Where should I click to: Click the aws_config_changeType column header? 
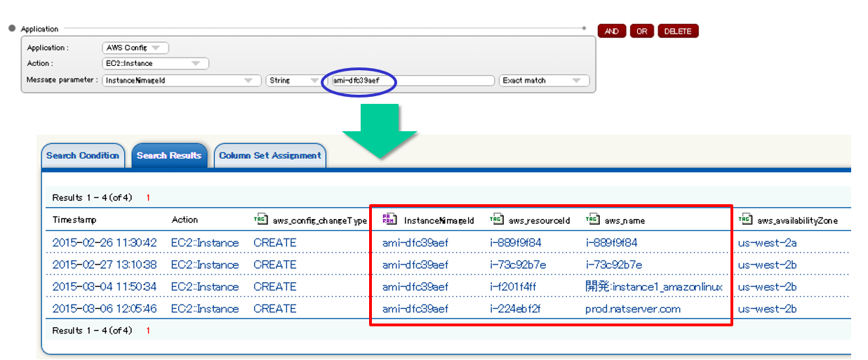point(319,220)
